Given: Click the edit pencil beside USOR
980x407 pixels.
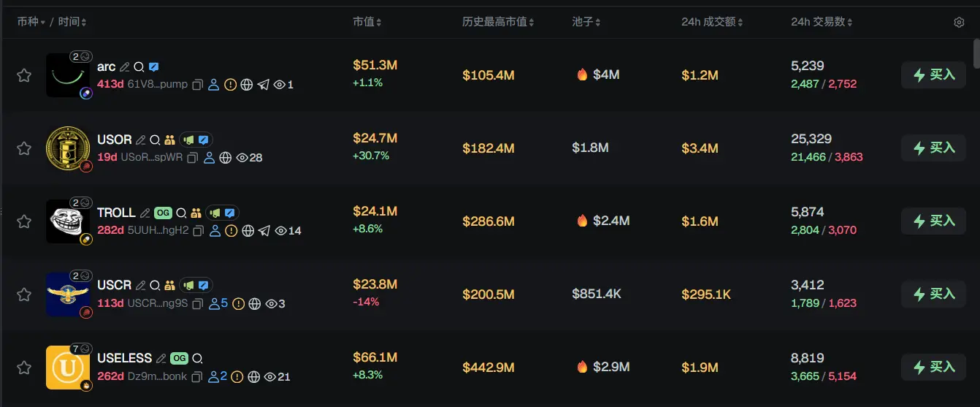Looking at the screenshot, I should (x=141, y=140).
